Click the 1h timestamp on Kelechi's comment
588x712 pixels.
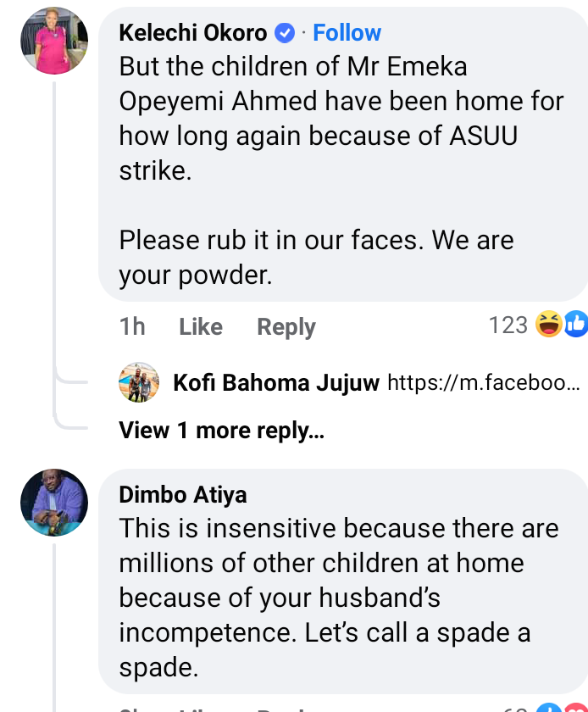click(x=132, y=326)
